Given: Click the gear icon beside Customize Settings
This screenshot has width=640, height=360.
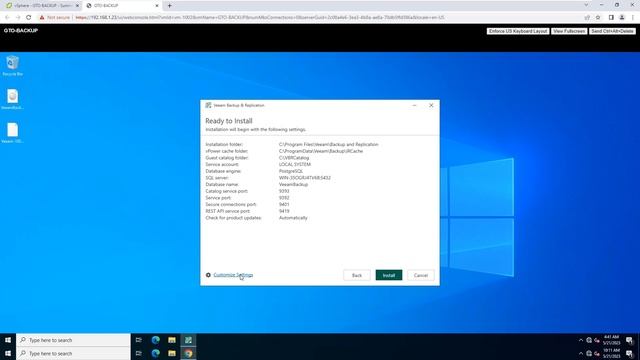Looking at the screenshot, I should [x=208, y=275].
